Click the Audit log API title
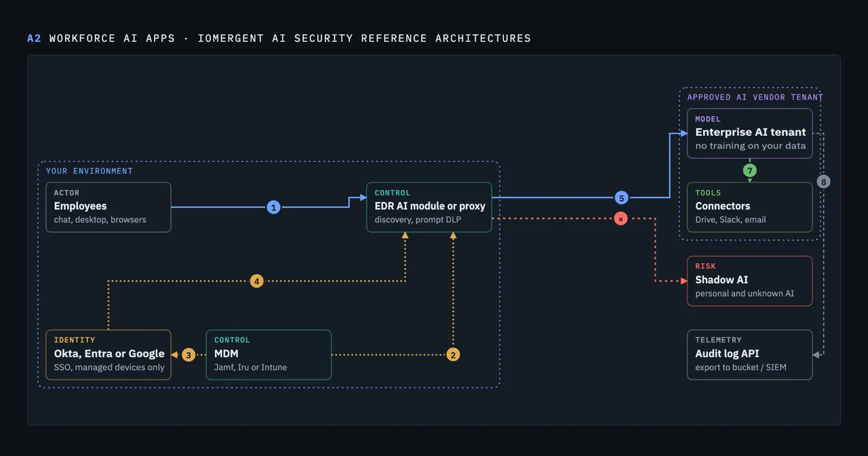Screen dimensions: 868x456 [727, 354]
